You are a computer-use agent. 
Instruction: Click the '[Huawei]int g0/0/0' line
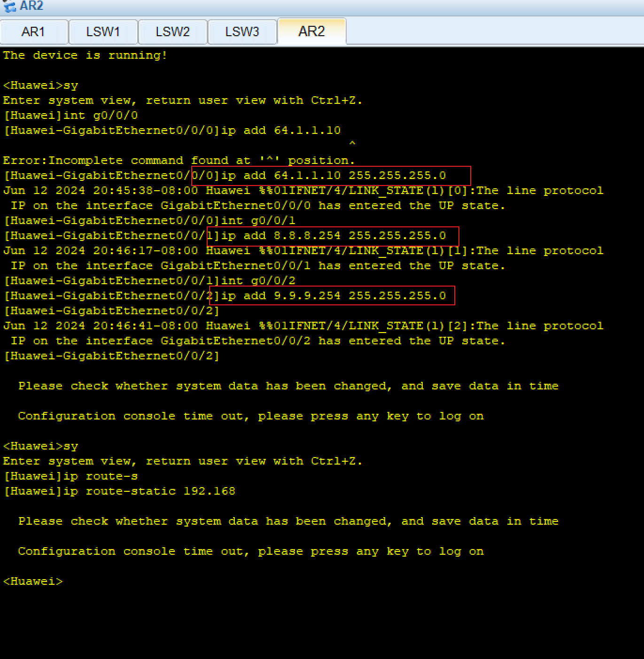tap(70, 116)
